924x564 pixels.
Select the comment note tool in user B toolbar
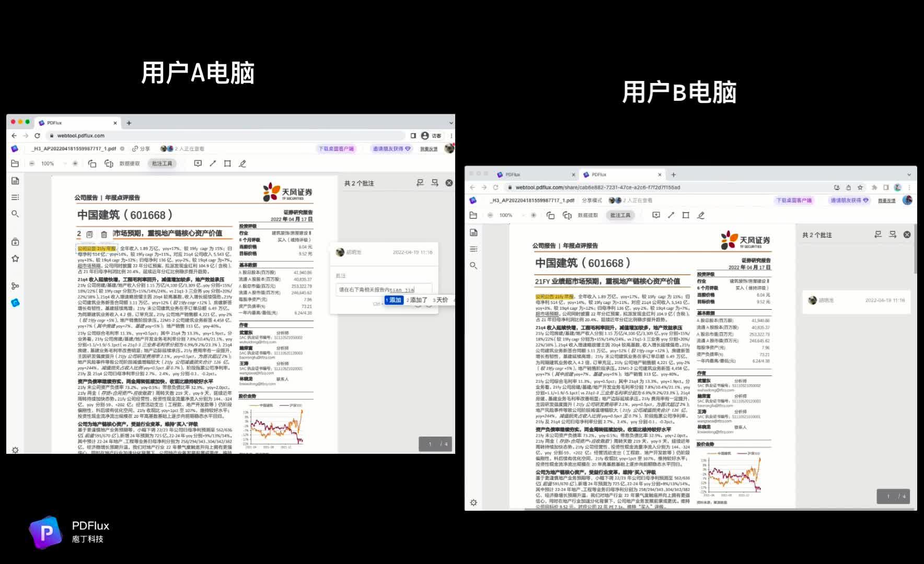click(655, 215)
